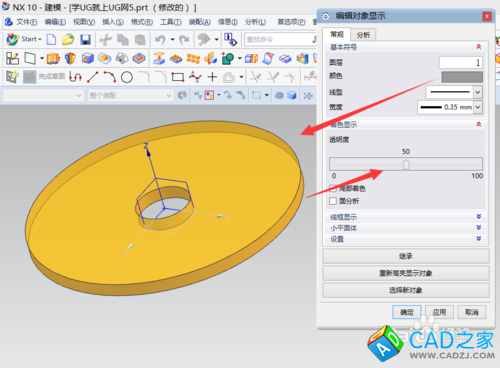Select the Line sketch tool
This screenshot has height=368, width=500.
tap(93, 77)
